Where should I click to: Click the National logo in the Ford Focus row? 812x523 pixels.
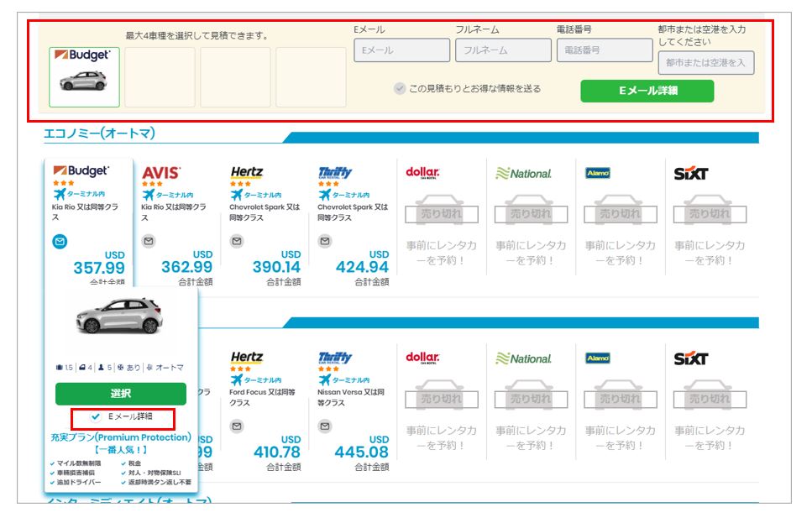pyautogui.click(x=523, y=358)
